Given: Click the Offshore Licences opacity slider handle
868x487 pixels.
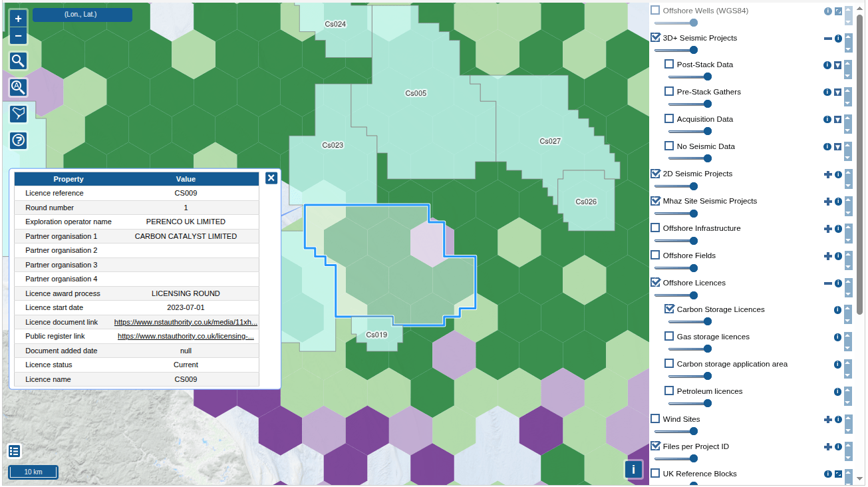Looking at the screenshot, I should tap(694, 295).
